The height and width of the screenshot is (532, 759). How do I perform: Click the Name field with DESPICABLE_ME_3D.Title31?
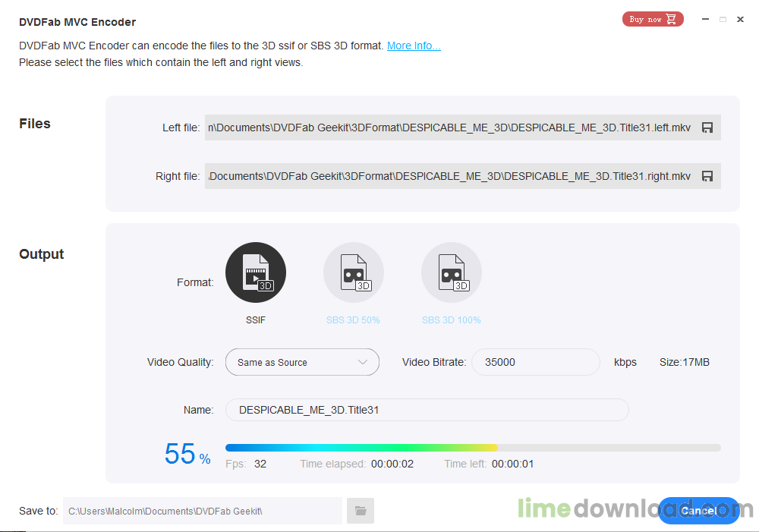427,410
